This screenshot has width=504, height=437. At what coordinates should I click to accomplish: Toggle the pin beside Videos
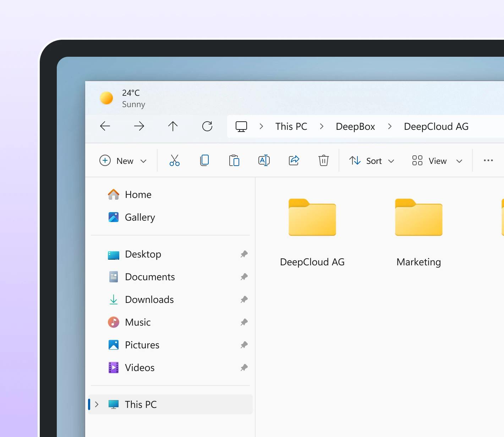[x=244, y=367]
